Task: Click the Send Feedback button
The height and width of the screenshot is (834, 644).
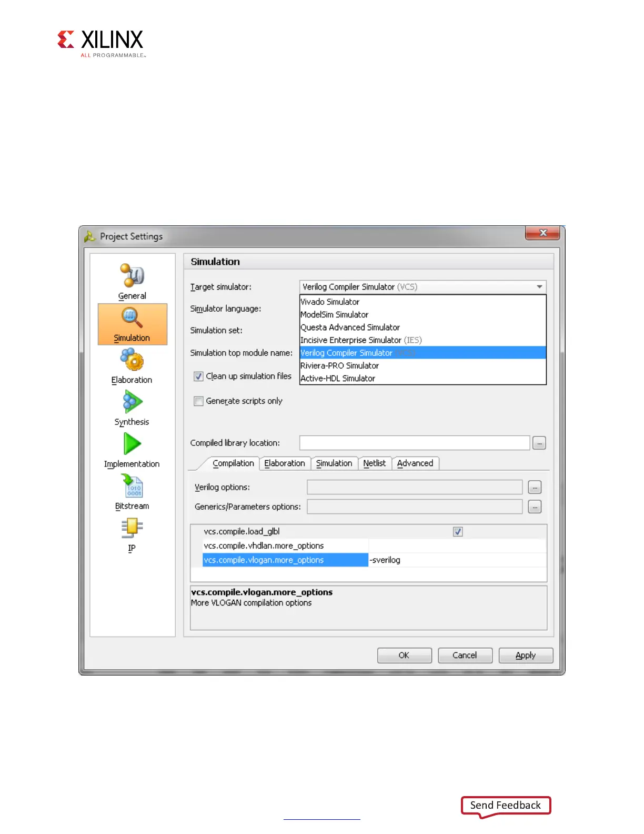Action: 506,806
